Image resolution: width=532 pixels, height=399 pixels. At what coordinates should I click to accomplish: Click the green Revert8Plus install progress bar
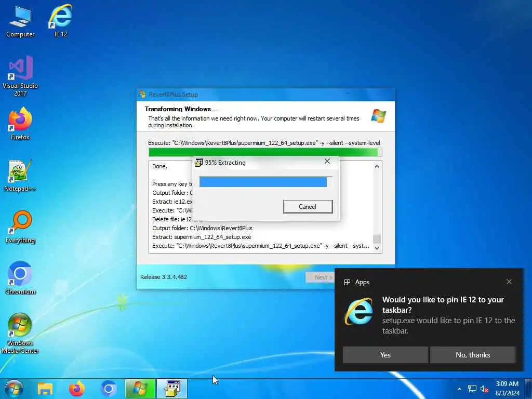(265, 152)
